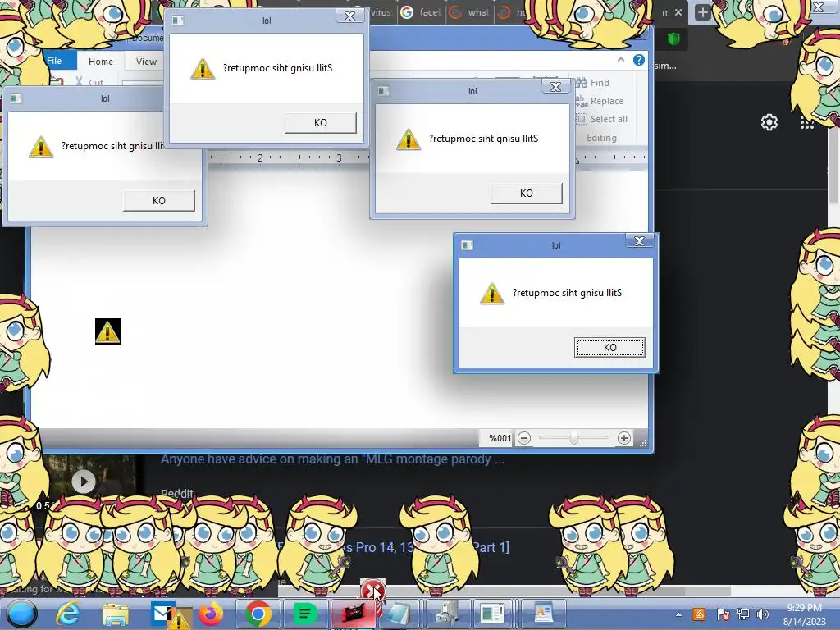840x630 pixels.
Task: Click the %001 zoom level readout
Action: click(500, 438)
